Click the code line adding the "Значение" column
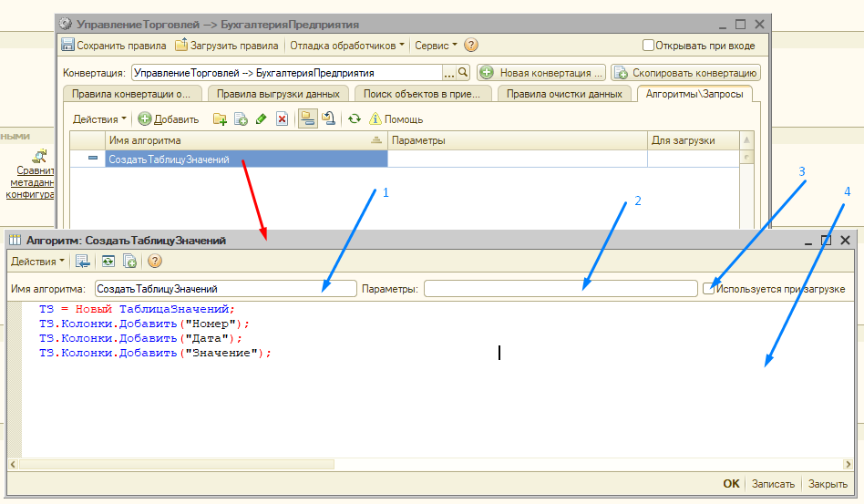864x504 pixels. click(155, 353)
